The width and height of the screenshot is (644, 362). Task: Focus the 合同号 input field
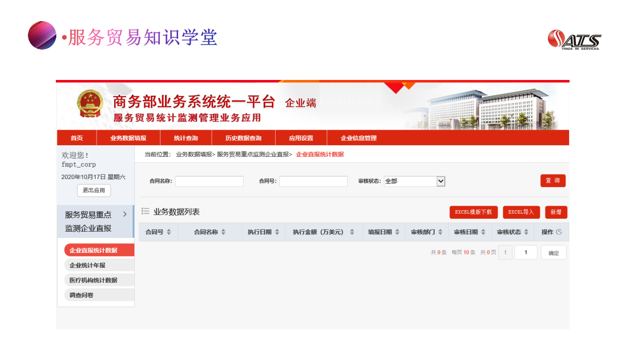coord(313,181)
